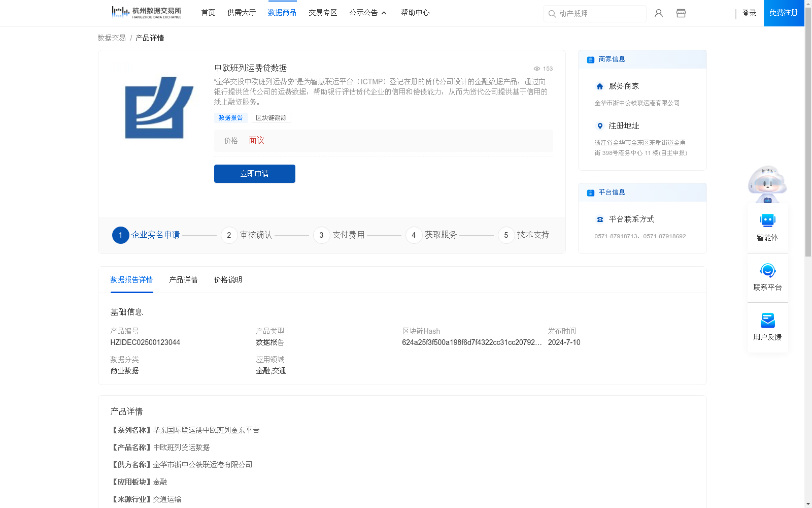Open the user profile icon
The width and height of the screenshot is (812, 508).
(x=659, y=13)
